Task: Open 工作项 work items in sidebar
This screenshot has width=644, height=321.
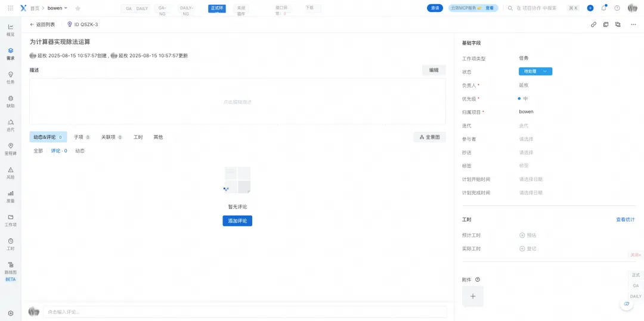Action: 11,220
